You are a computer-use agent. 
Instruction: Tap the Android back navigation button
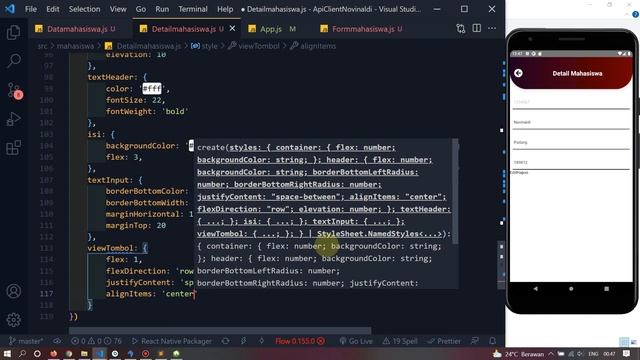click(536, 289)
